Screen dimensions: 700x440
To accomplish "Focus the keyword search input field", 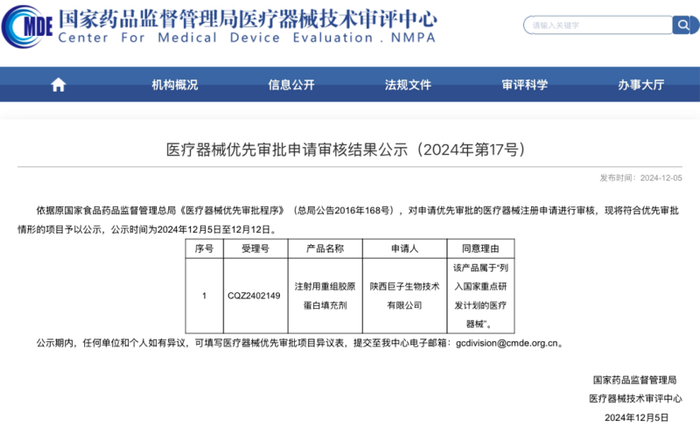I will [598, 25].
